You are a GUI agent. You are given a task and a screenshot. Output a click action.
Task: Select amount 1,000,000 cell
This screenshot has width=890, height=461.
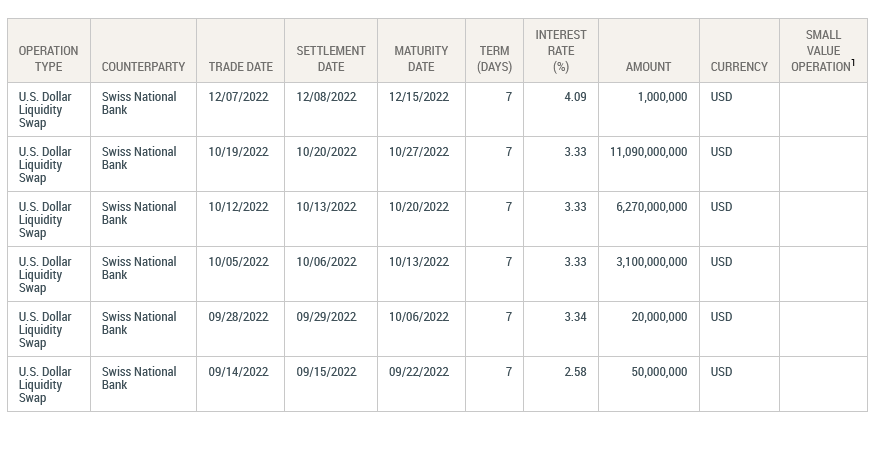pyautogui.click(x=649, y=110)
